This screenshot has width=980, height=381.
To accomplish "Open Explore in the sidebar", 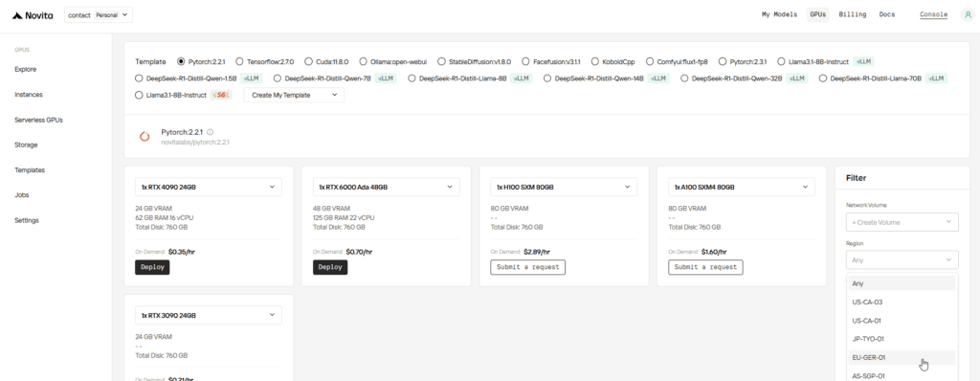I will [x=26, y=70].
